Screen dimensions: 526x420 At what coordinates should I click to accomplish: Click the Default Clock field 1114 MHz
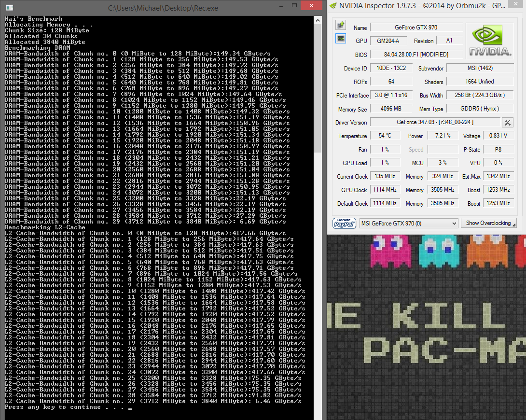385,203
